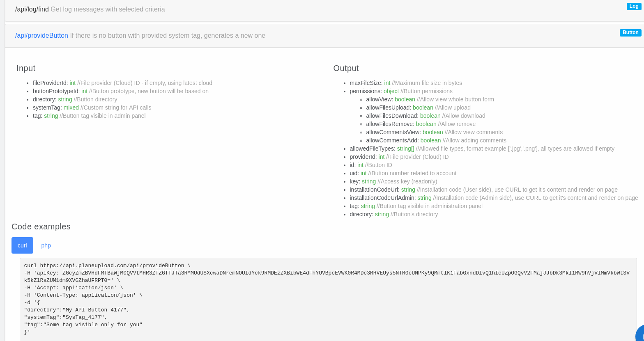Click the installationCodeUrl output field
Viewport: 644px width, 341px height.
click(x=483, y=190)
